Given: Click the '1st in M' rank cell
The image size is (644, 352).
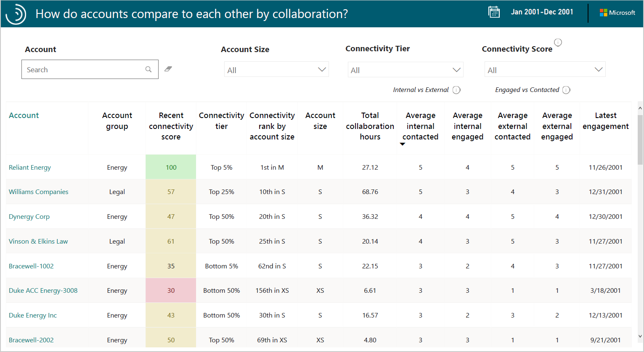Looking at the screenshot, I should [272, 167].
